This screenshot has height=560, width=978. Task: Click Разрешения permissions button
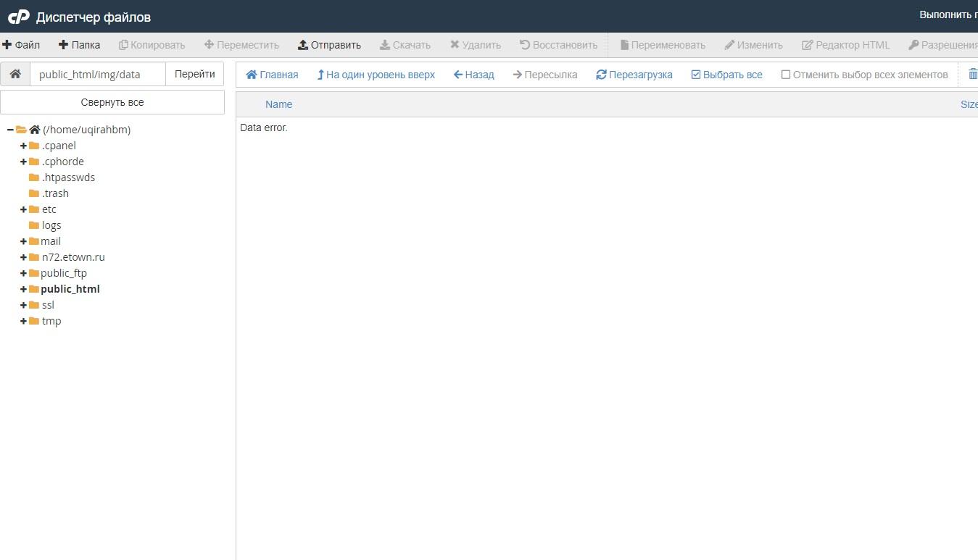[x=943, y=45]
